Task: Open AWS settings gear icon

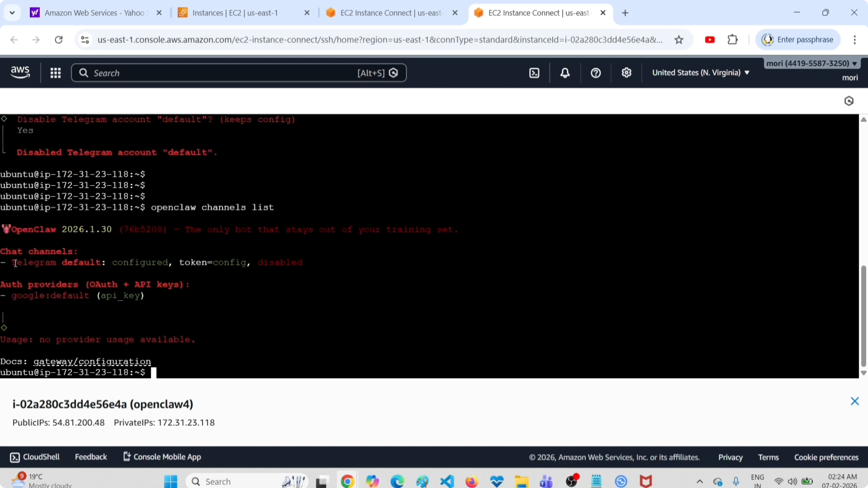Action: click(626, 73)
